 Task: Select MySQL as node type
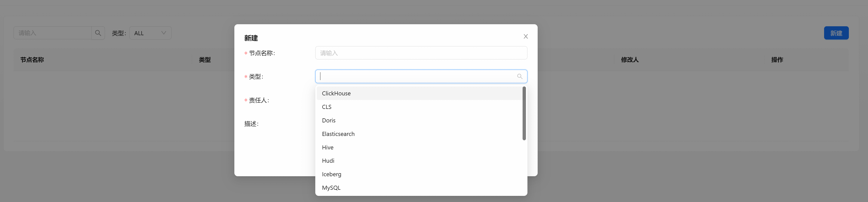331,187
